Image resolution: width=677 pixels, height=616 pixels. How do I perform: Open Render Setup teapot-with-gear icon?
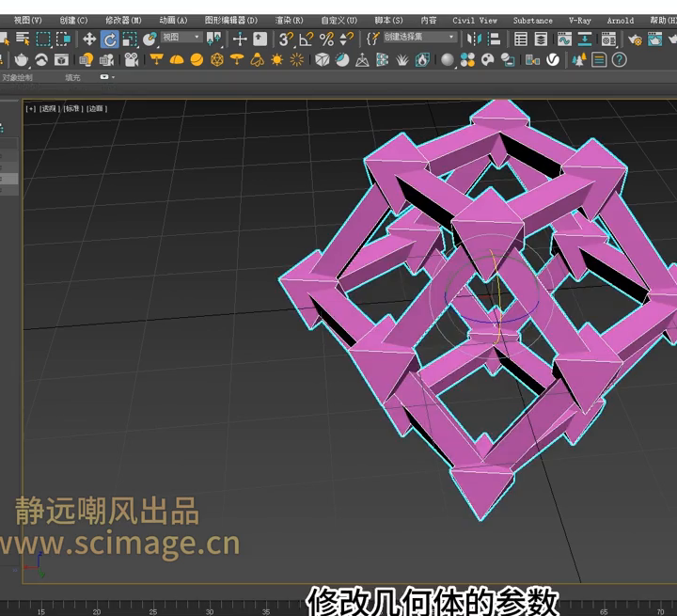coord(635,39)
